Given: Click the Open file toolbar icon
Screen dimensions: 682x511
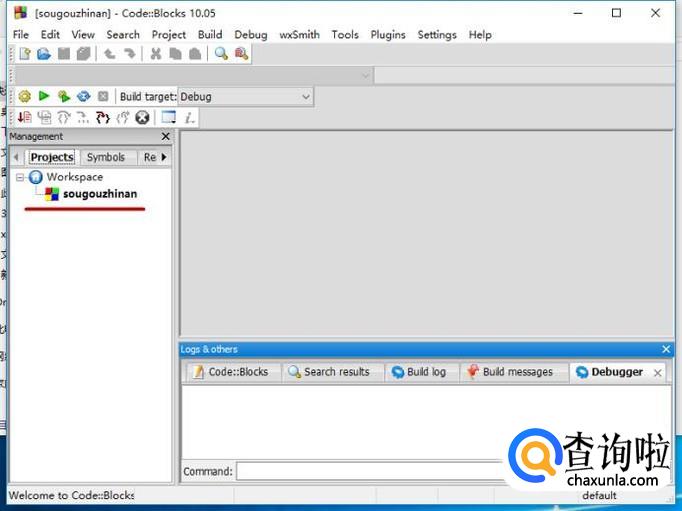Looking at the screenshot, I should point(44,54).
